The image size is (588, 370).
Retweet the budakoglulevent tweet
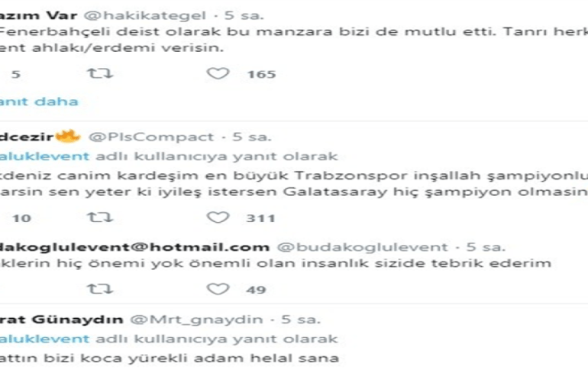100,288
